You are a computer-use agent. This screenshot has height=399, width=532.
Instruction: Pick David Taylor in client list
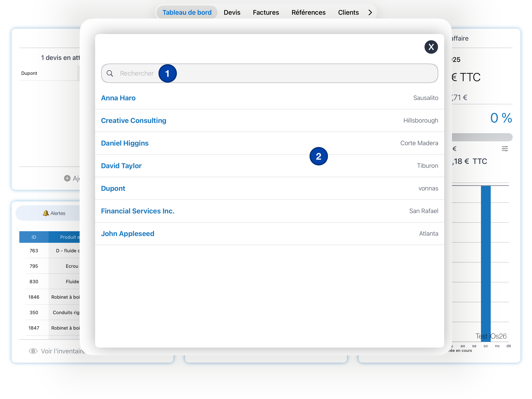[121, 166]
